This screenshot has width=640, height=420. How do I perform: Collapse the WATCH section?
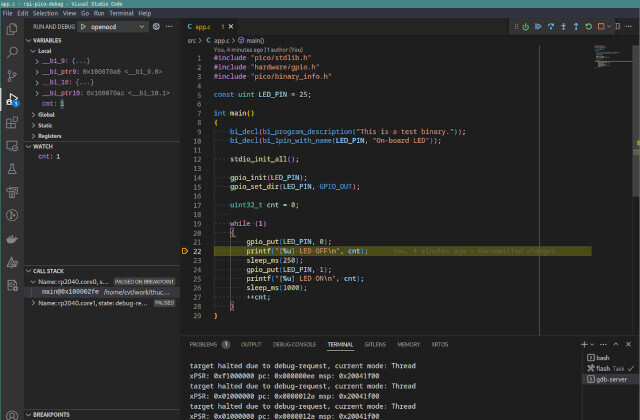click(29, 147)
